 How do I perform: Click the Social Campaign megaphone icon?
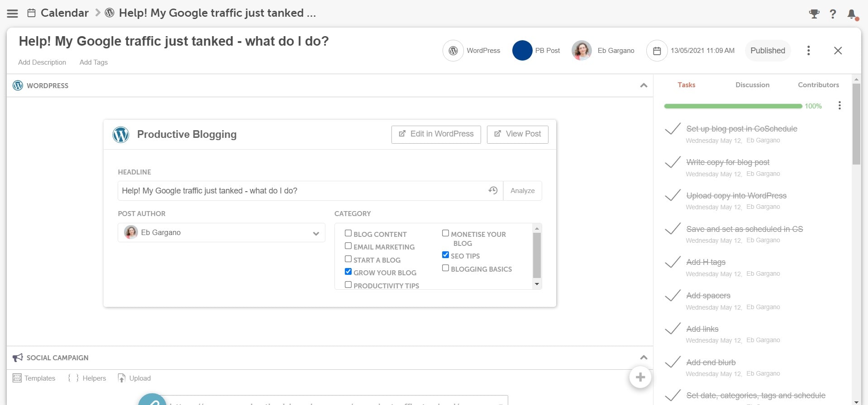pos(18,358)
